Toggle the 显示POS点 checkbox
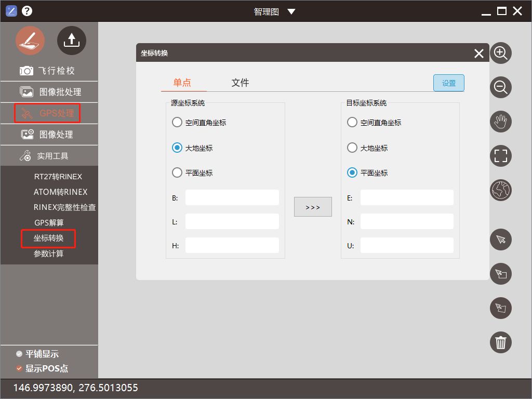 [20, 369]
